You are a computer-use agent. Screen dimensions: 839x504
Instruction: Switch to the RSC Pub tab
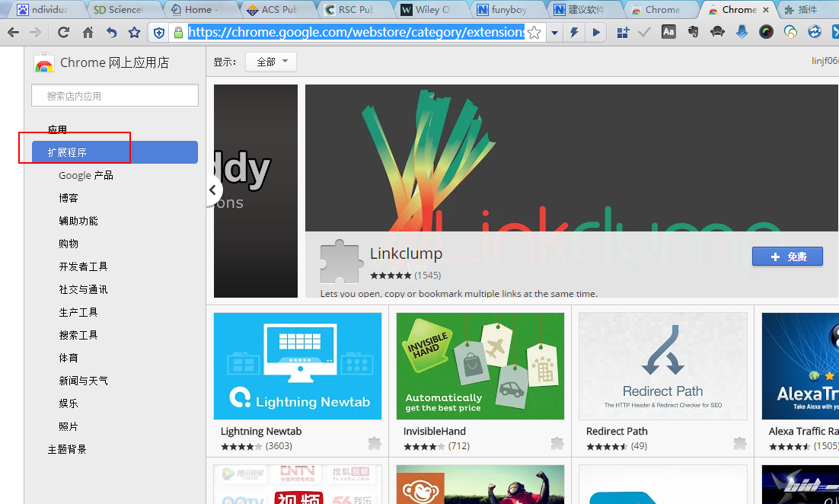(x=354, y=10)
